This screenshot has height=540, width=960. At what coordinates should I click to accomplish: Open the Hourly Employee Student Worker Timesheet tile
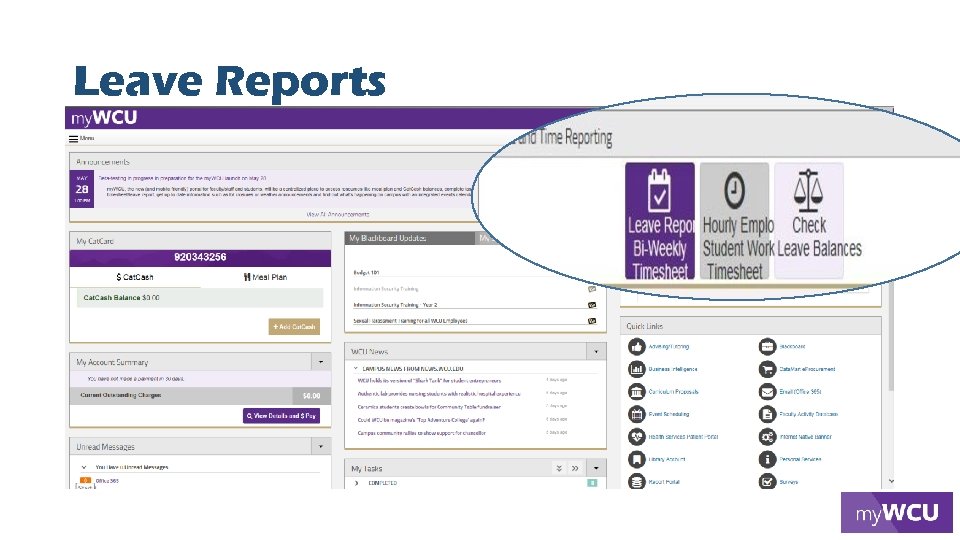coord(734,221)
